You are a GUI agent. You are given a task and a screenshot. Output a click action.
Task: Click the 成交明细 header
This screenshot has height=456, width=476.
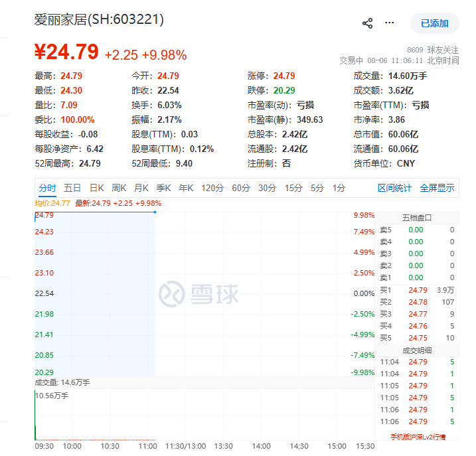[x=417, y=350]
